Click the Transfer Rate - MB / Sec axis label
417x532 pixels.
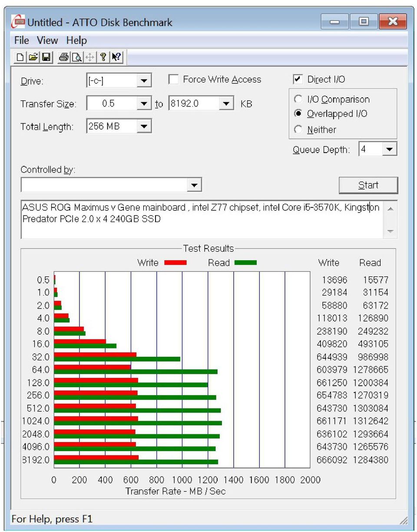coord(175,492)
